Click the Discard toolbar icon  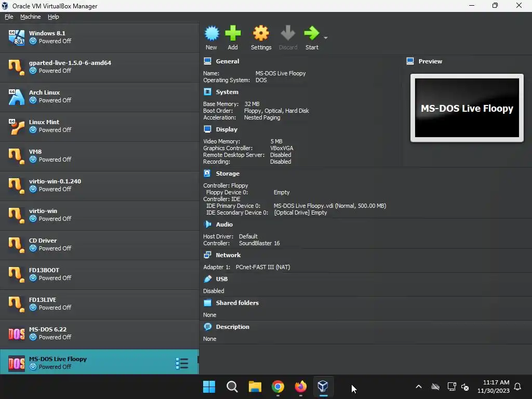coord(288,33)
